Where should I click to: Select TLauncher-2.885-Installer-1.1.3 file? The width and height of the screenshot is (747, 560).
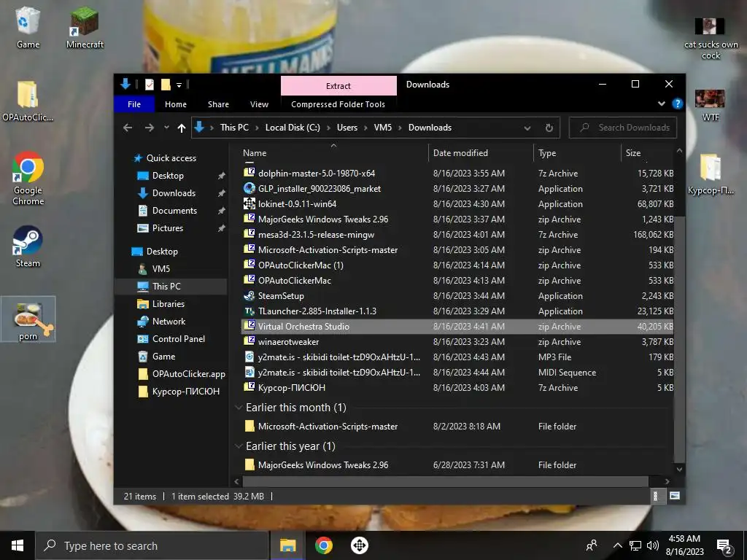tap(457, 311)
